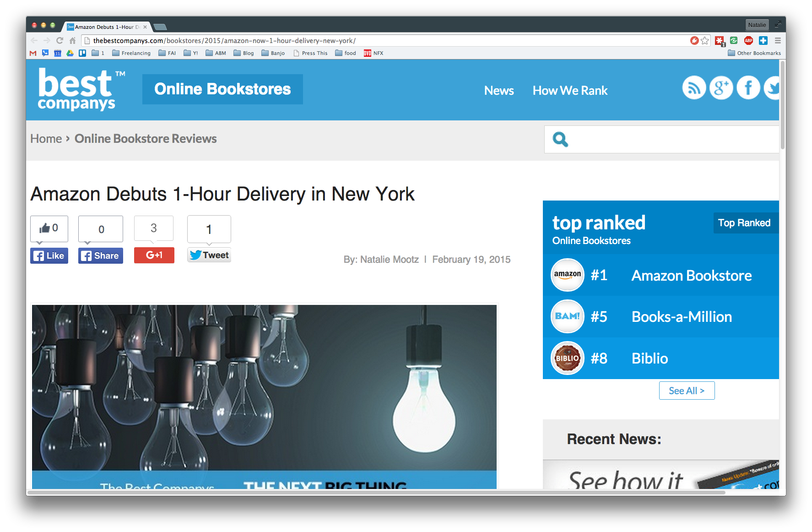Click the Biblio logo in top ranked
The image size is (812, 532).
[x=568, y=358]
